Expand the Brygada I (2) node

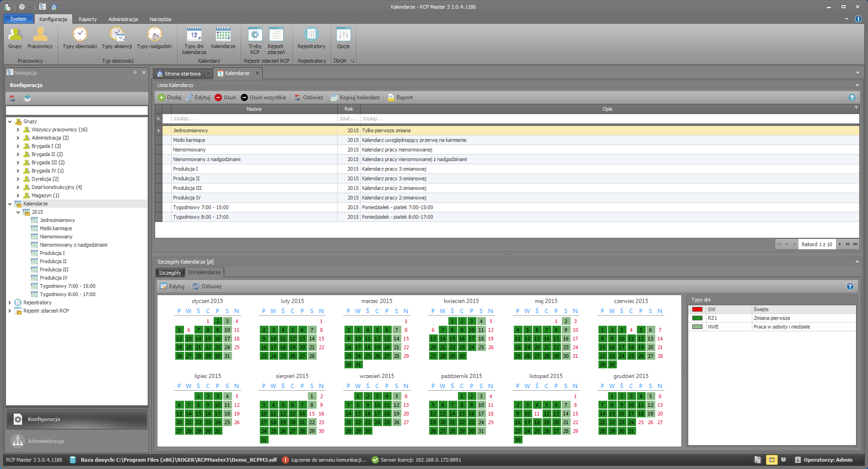[x=18, y=147]
